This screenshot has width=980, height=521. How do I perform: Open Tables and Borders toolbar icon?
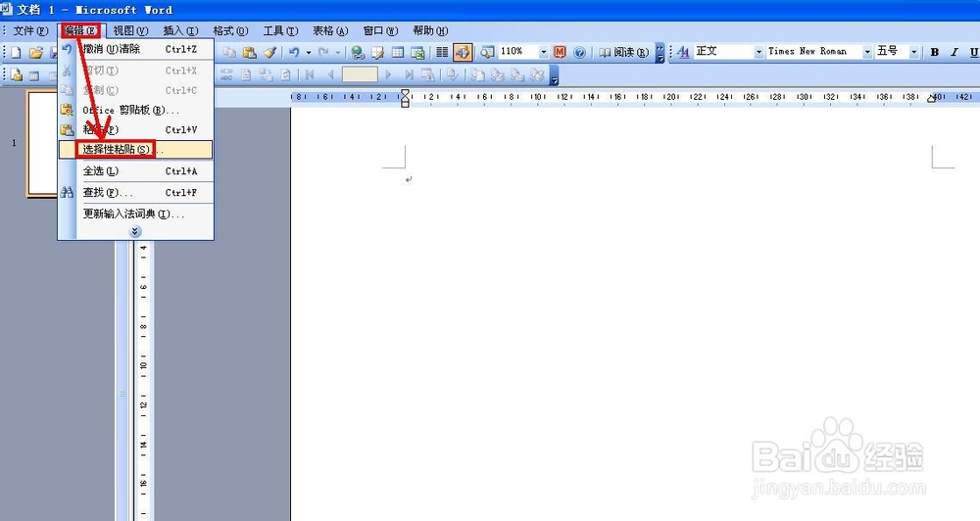point(377,53)
